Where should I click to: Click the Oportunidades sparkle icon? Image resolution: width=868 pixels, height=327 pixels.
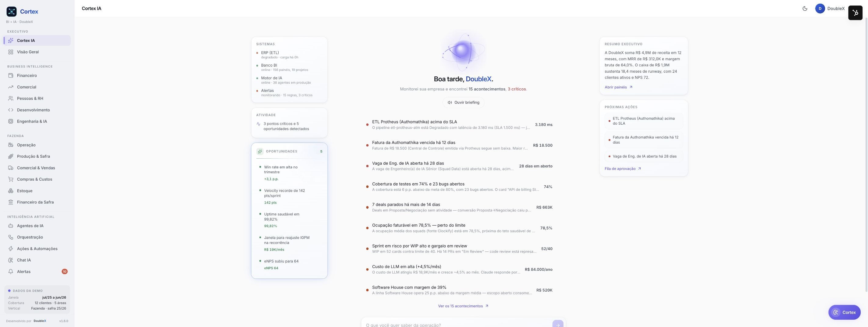pos(260,152)
